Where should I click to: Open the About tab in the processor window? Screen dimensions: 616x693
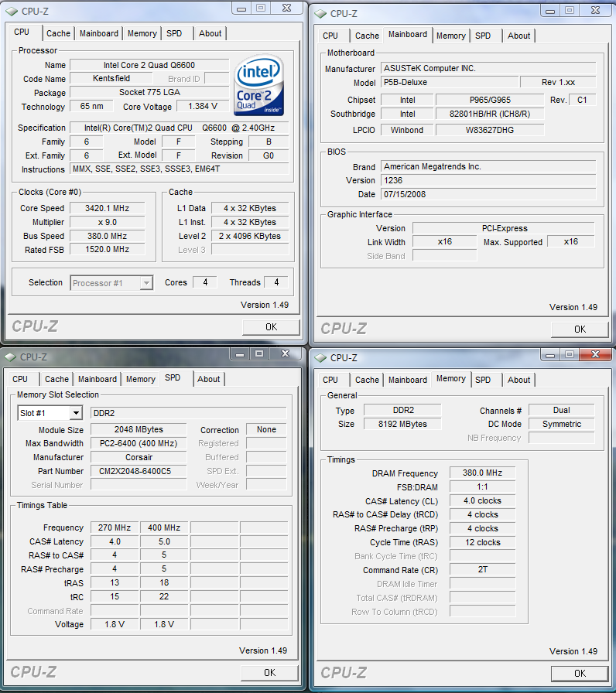[x=210, y=33]
